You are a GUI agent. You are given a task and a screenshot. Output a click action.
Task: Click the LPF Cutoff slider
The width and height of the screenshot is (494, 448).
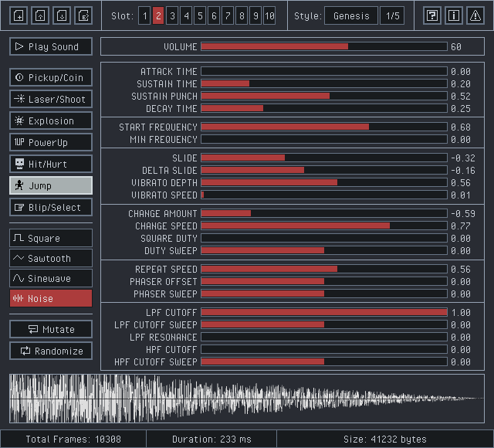click(x=324, y=312)
